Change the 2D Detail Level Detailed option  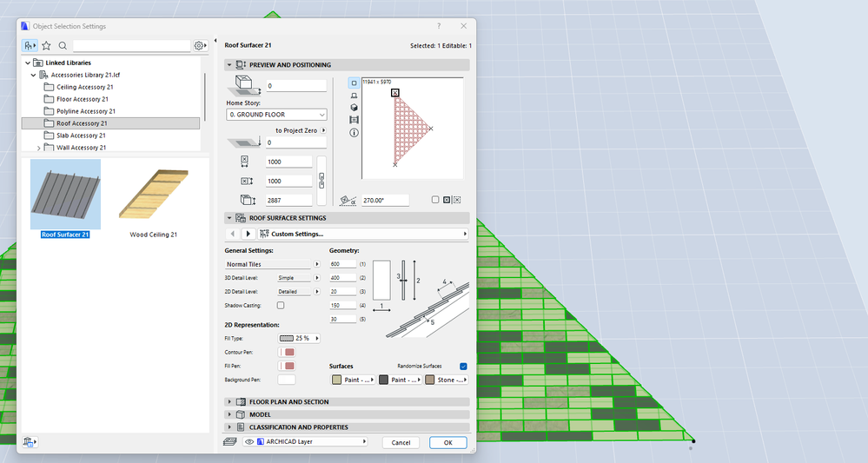pos(298,292)
